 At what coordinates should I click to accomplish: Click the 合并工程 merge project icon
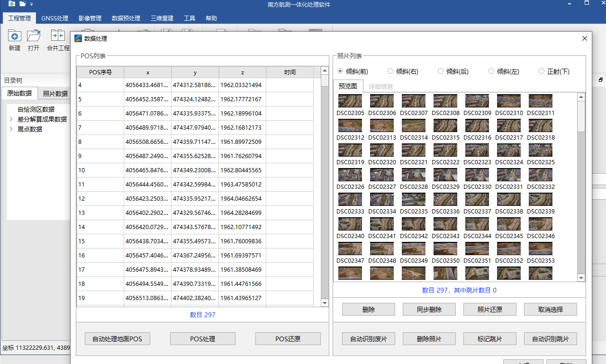click(58, 36)
